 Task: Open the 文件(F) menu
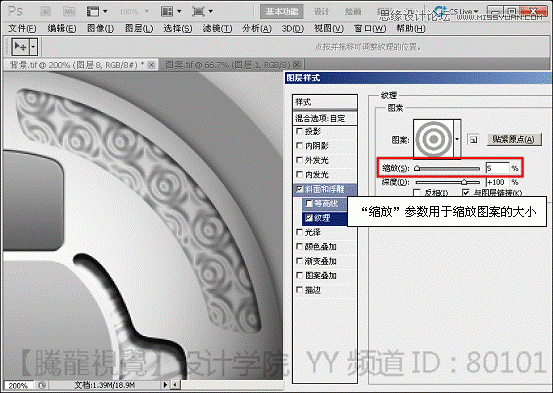(x=22, y=28)
